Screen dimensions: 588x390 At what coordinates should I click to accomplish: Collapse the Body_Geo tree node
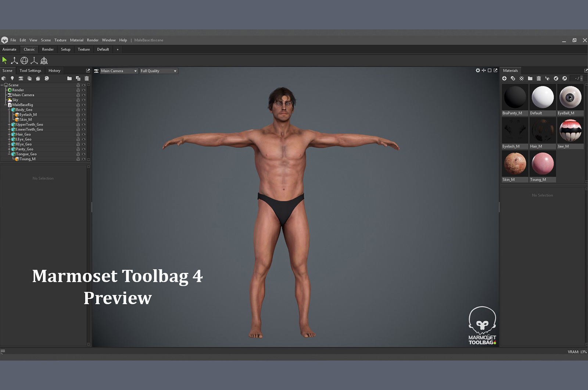pyautogui.click(x=9, y=110)
